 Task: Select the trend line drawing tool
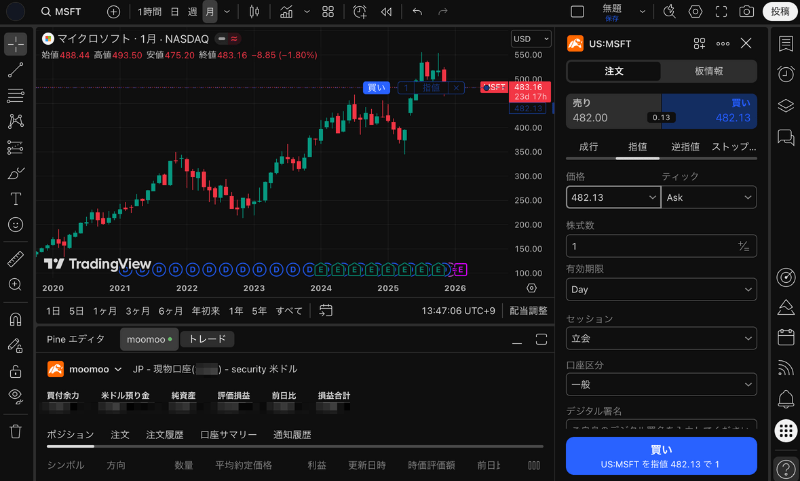16,70
